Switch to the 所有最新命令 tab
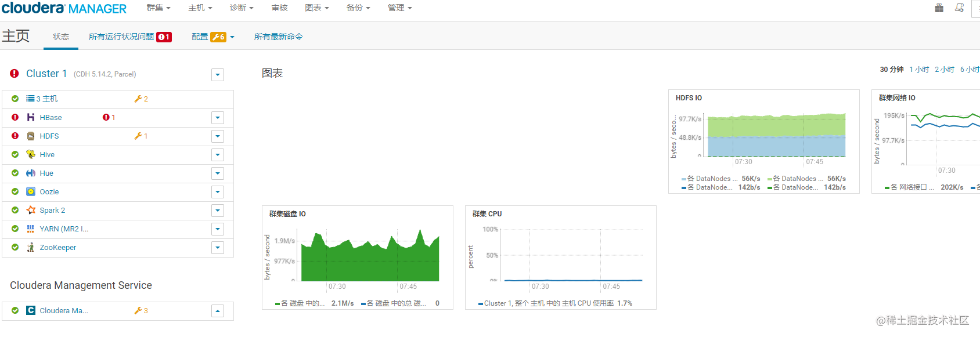 pos(278,37)
